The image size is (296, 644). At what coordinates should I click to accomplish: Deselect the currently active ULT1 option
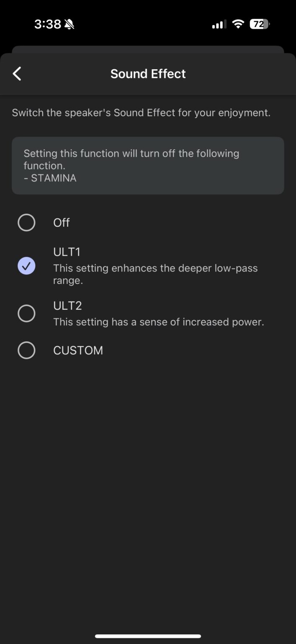tap(26, 266)
